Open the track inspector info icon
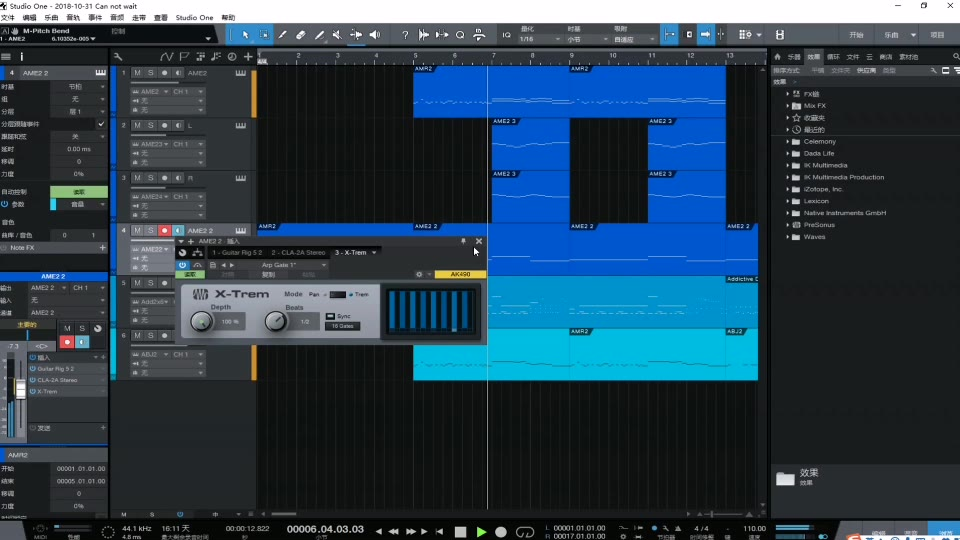 point(21,56)
